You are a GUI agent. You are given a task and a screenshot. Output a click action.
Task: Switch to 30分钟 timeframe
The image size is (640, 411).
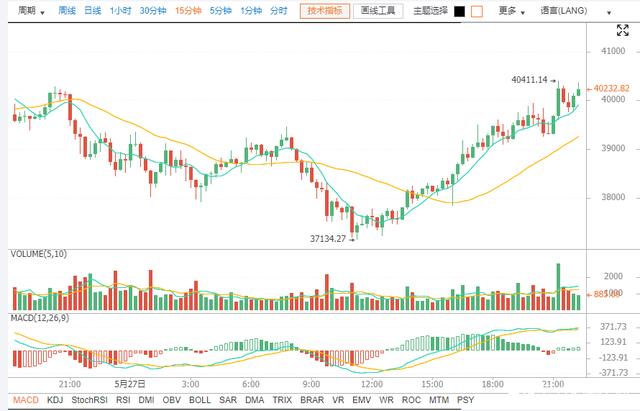click(153, 11)
